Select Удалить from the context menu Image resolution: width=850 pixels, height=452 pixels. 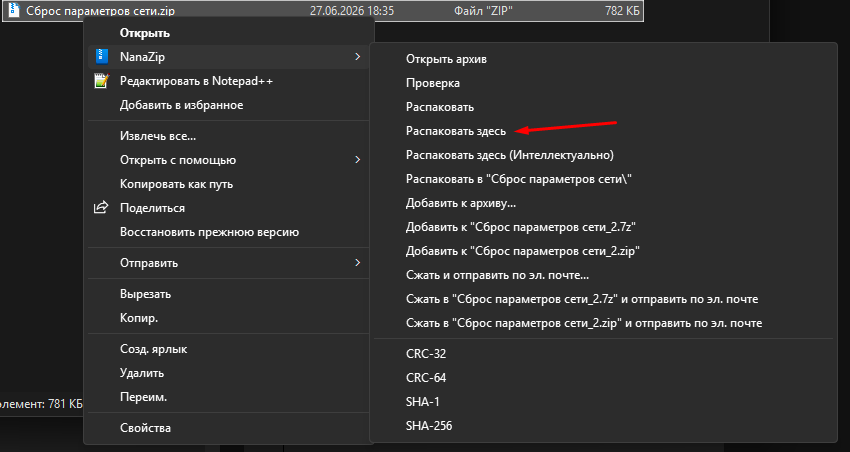pyautogui.click(x=141, y=373)
